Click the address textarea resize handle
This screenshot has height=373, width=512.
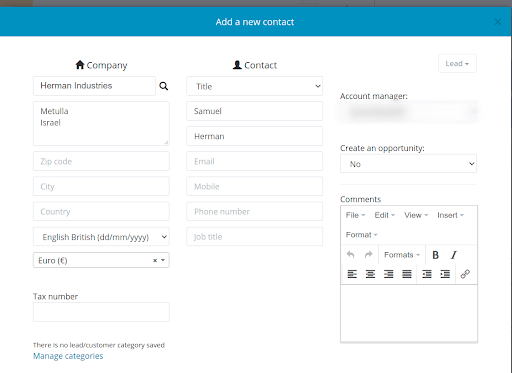tap(166, 143)
